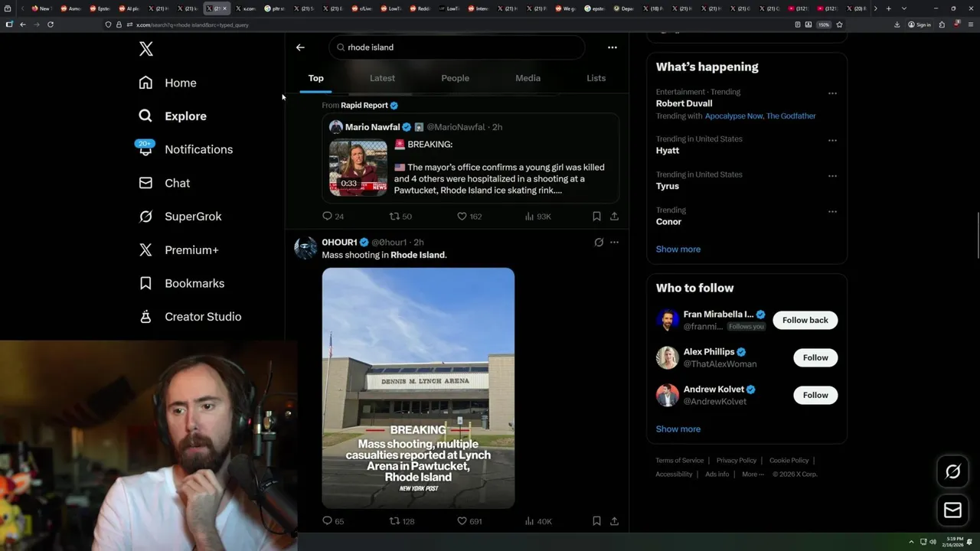Screen dimensions: 980x551
Task: Like the Rapid Report post with 162 likes
Action: (x=469, y=217)
